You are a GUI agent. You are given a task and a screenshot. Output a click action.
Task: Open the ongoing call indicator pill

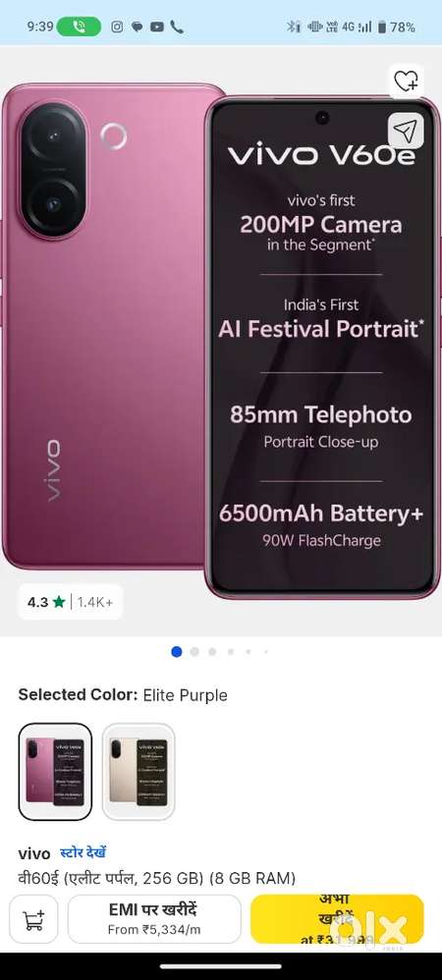[x=79, y=27]
